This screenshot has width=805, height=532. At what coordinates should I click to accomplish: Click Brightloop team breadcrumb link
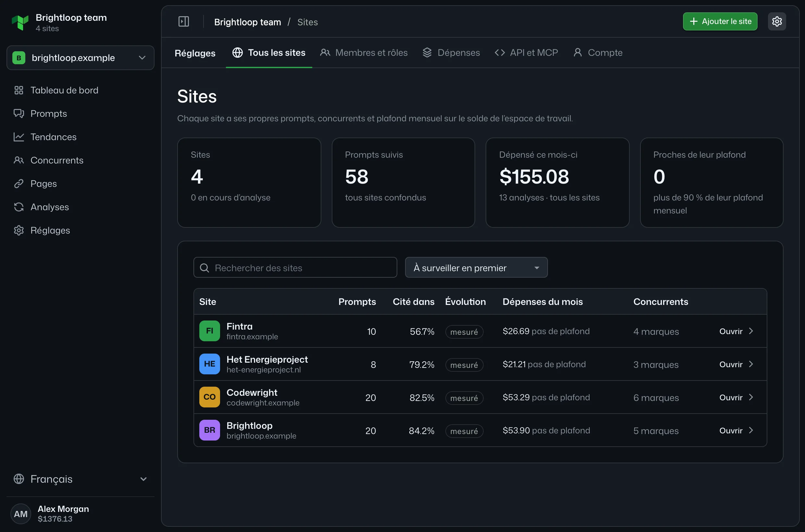248,22
